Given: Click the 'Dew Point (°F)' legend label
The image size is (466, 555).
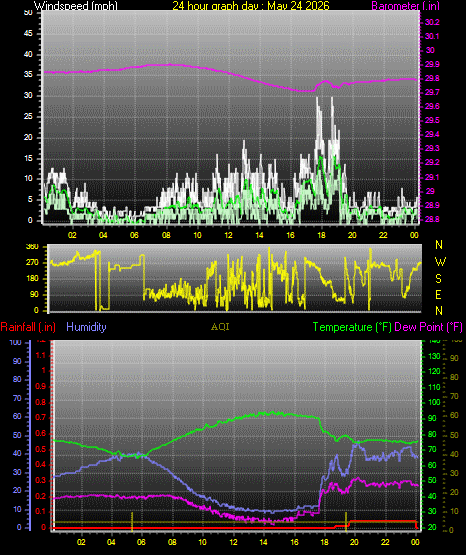Looking at the screenshot, I should tap(428, 327).
